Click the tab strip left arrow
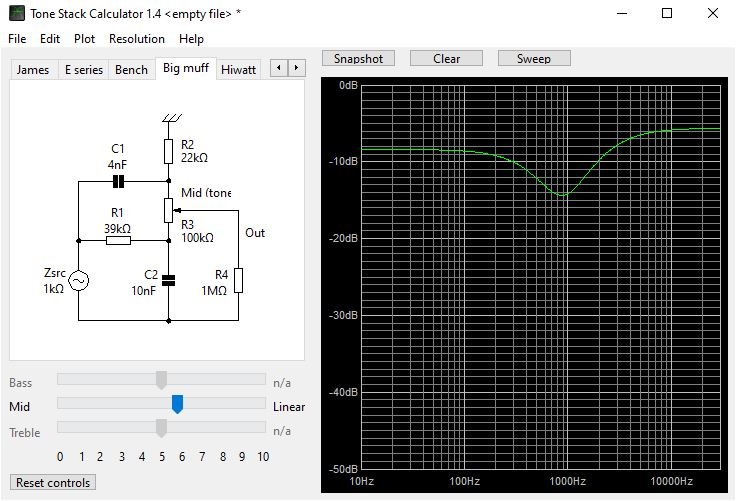 279,68
